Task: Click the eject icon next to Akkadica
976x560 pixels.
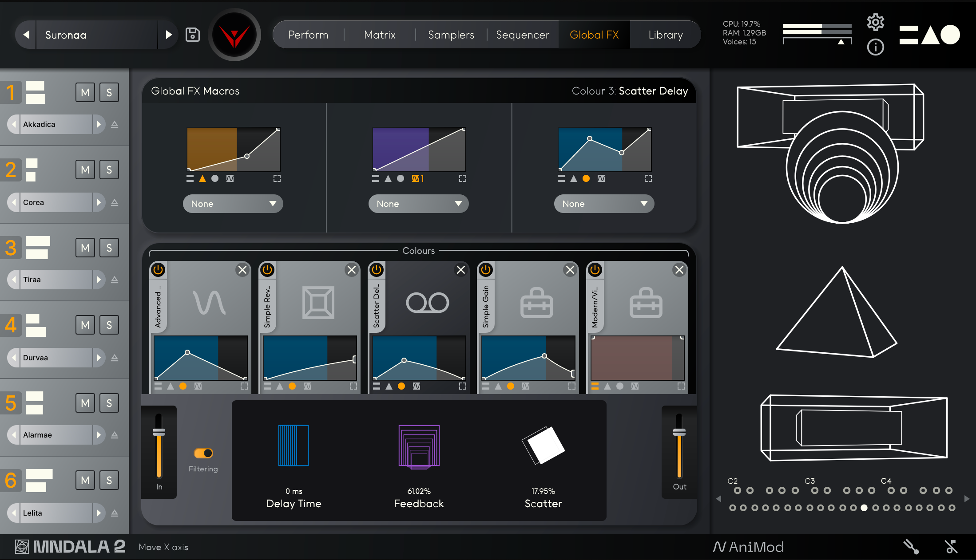Action: coord(115,124)
